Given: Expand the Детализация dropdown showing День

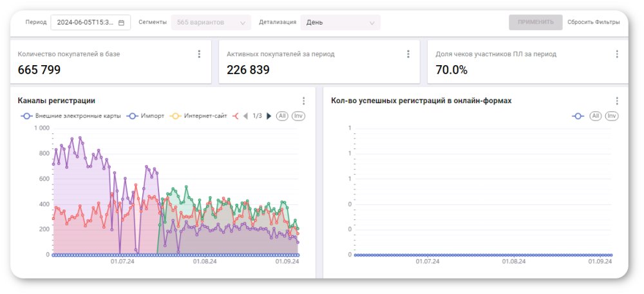Looking at the screenshot, I should pyautogui.click(x=340, y=23).
